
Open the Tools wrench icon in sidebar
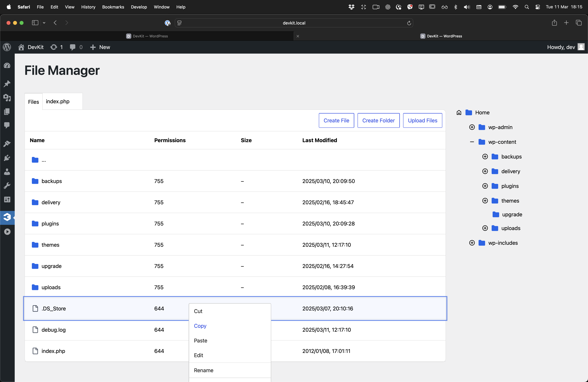click(7, 186)
